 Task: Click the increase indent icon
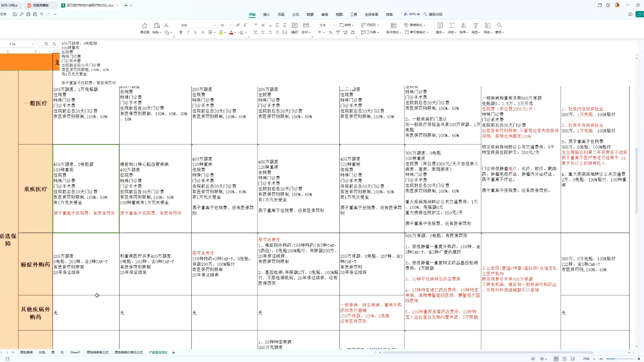(285, 25)
